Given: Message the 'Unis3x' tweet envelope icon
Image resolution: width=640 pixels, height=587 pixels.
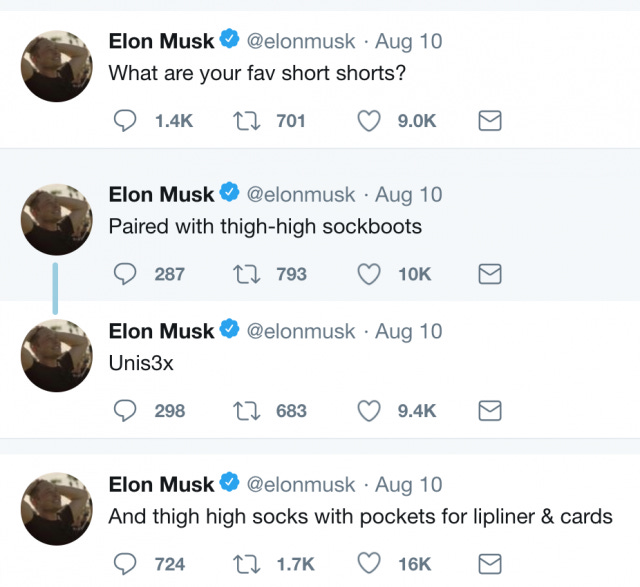Looking at the screenshot, I should click(490, 411).
